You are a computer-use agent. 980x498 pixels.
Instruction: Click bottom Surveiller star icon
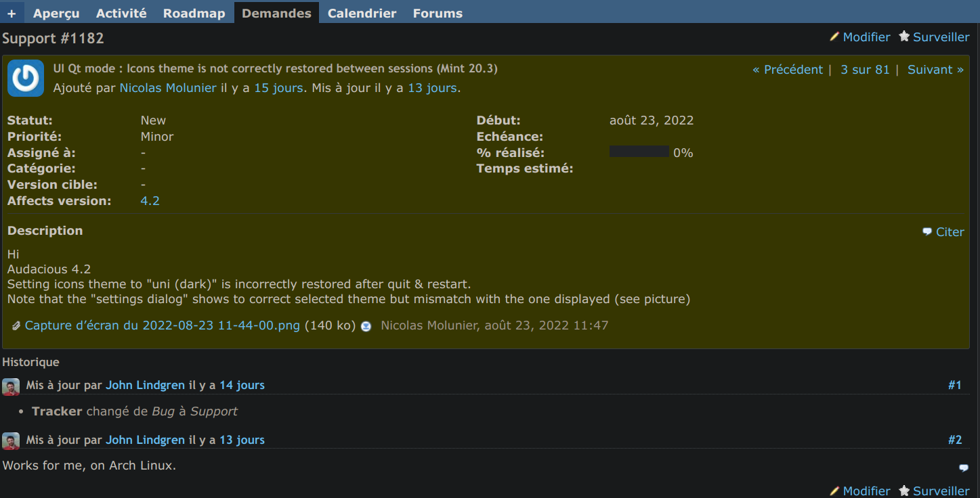(904, 491)
